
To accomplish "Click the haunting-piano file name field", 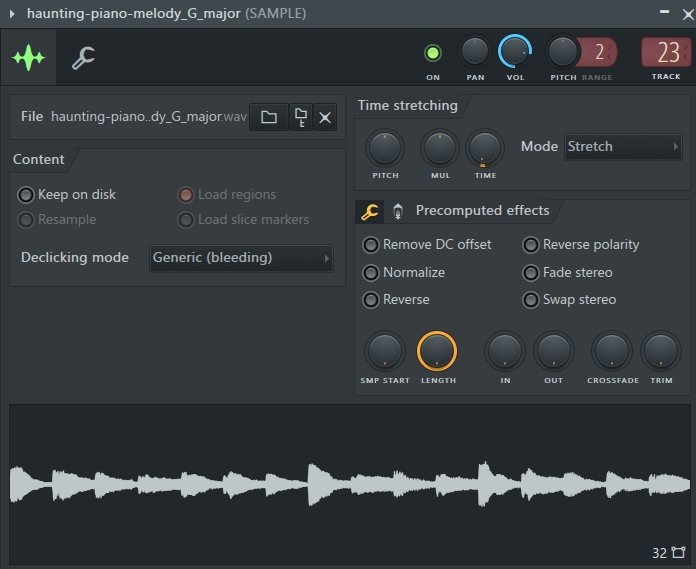I will (149, 117).
